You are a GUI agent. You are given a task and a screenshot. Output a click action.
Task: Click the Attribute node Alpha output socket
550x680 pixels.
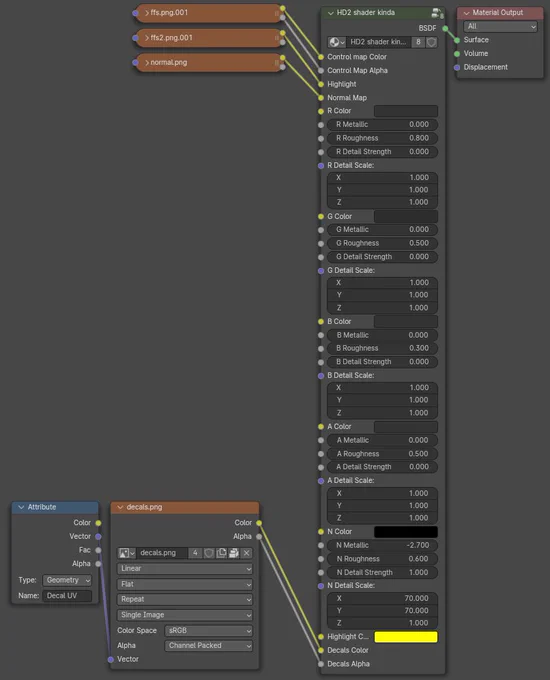pos(98,564)
